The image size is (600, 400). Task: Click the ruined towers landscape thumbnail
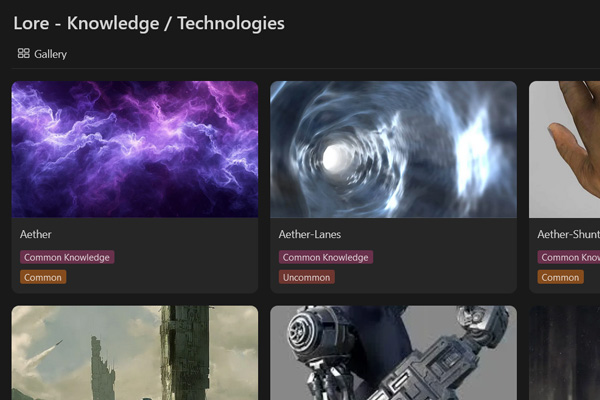[x=135, y=353]
